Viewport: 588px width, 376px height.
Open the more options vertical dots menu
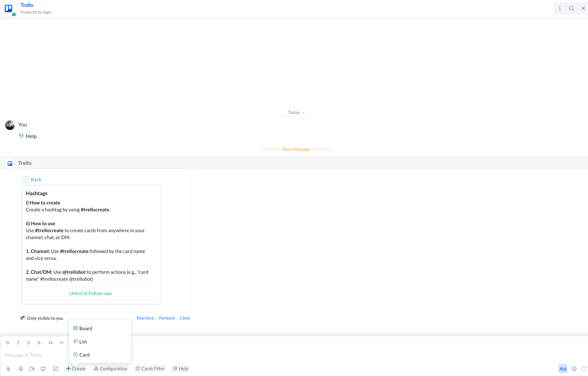(x=560, y=8)
